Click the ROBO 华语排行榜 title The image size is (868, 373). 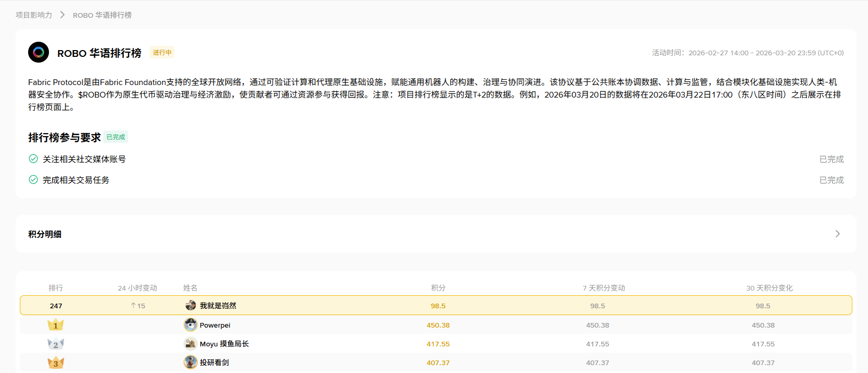click(x=99, y=53)
